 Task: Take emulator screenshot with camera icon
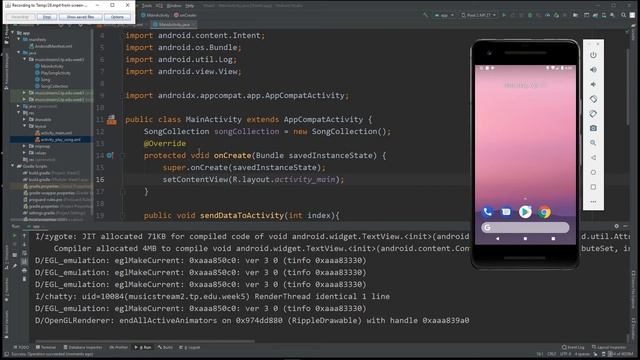[593, 128]
